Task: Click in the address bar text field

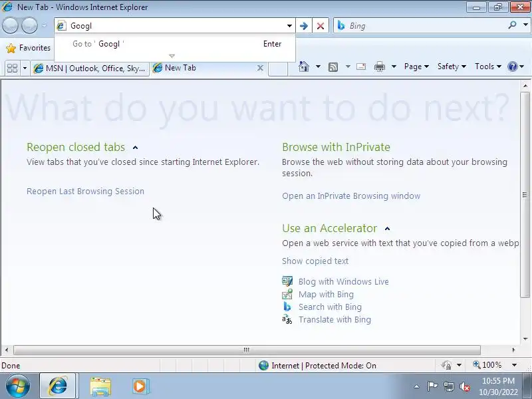Action: point(176,26)
